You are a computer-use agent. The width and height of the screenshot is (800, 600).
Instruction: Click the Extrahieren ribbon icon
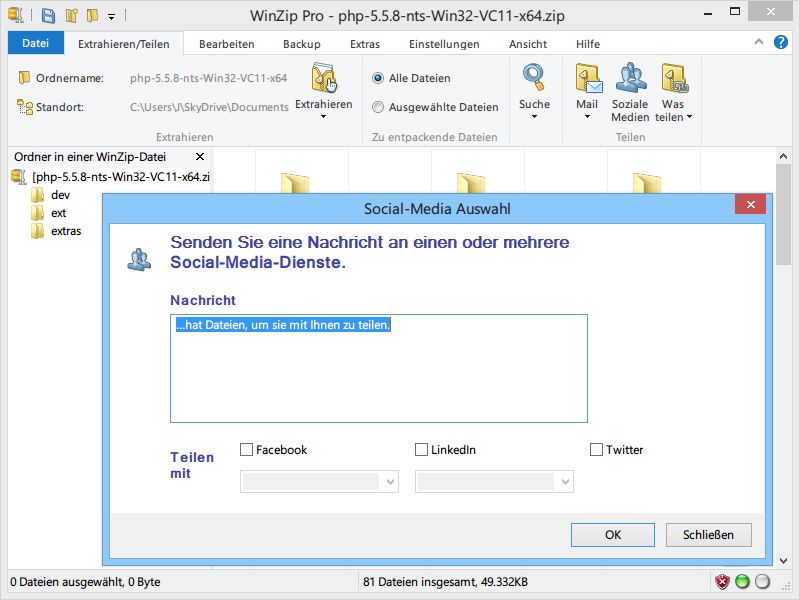tap(324, 78)
